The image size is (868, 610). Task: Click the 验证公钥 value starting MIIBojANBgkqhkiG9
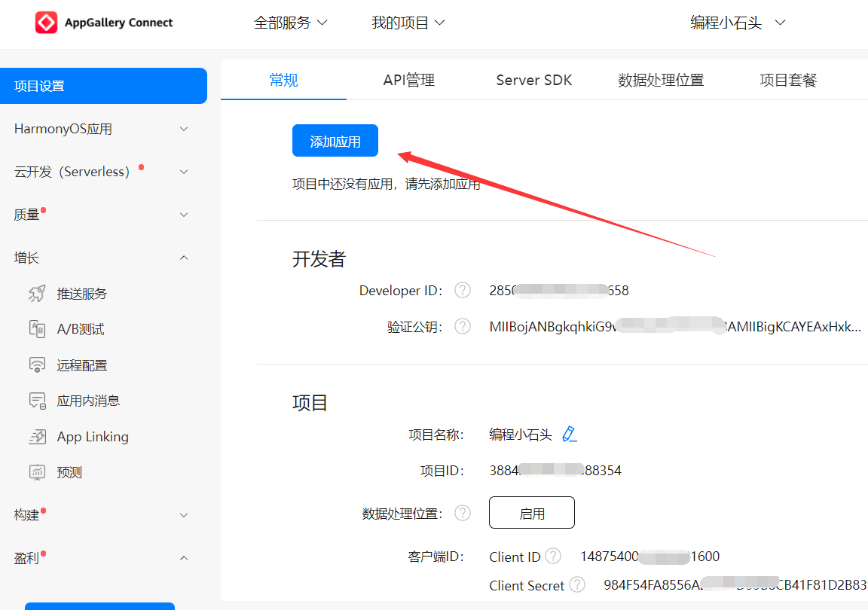pyautogui.click(x=675, y=327)
